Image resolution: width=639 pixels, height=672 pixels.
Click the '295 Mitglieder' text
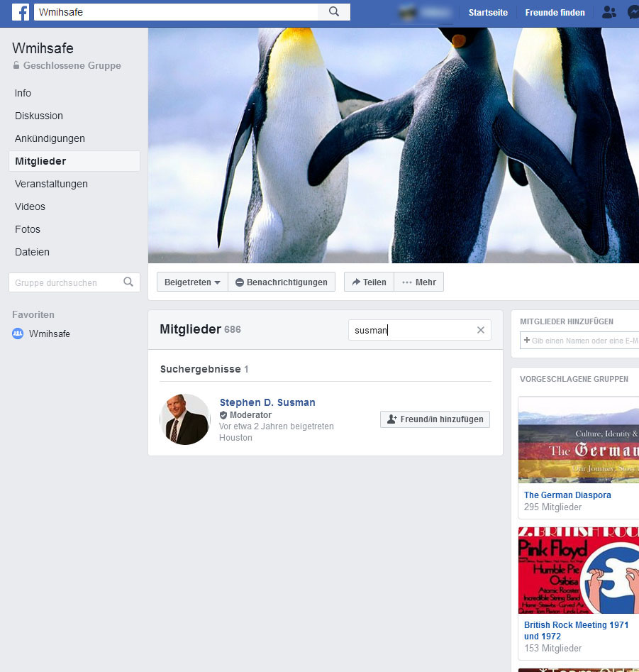(552, 507)
